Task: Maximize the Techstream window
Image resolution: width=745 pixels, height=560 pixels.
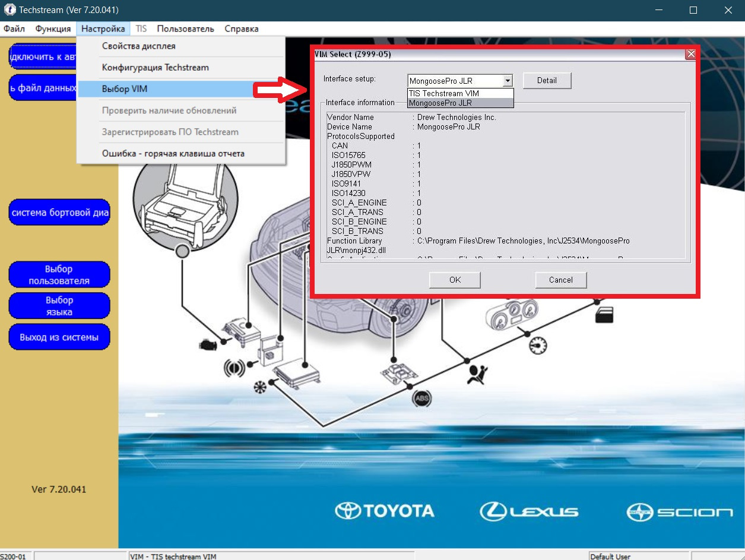Action: point(693,10)
